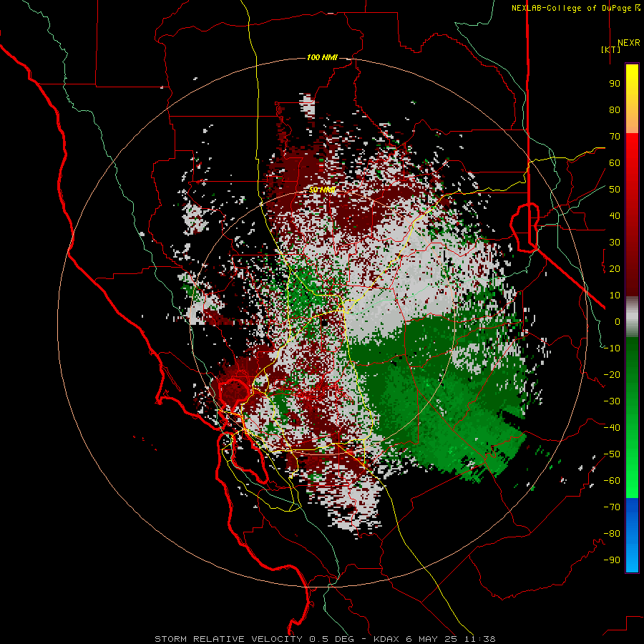The image size is (644, 644).
Task: Pick the gray zero-velocity segment of the color bar
Action: coord(632,317)
